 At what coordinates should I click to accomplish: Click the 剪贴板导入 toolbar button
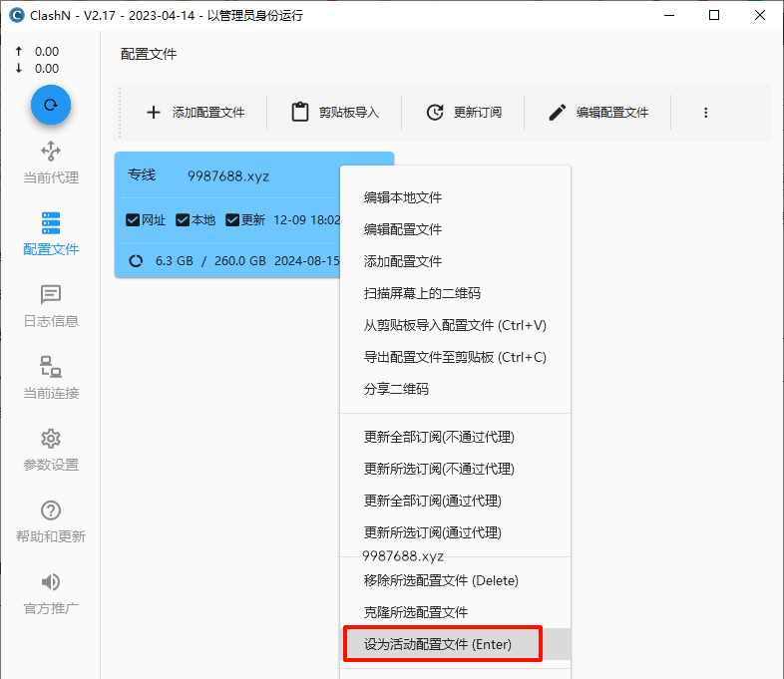[334, 113]
